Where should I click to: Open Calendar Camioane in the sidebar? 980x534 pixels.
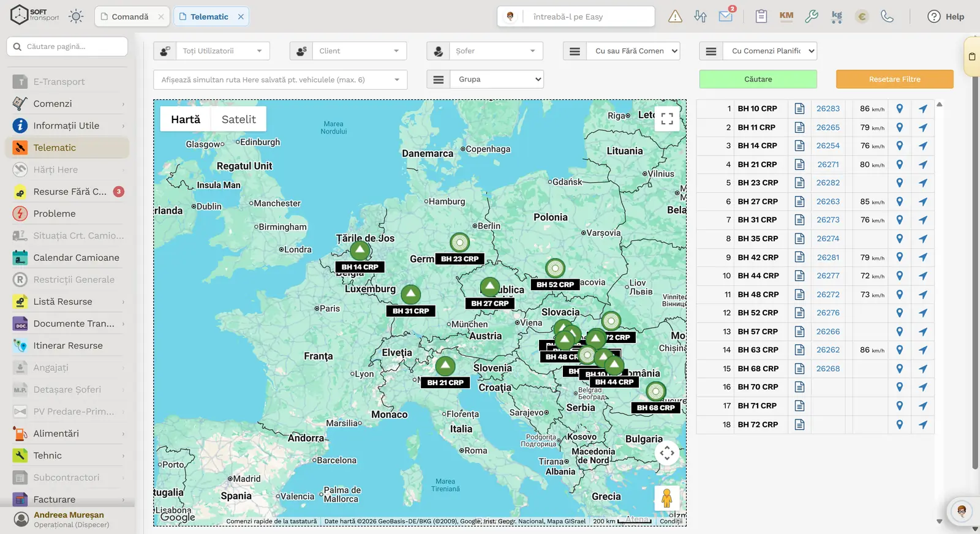point(67,257)
